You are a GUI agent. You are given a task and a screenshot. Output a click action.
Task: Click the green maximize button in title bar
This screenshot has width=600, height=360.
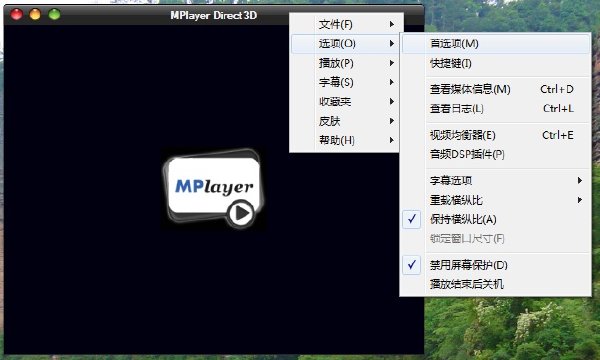[x=54, y=15]
